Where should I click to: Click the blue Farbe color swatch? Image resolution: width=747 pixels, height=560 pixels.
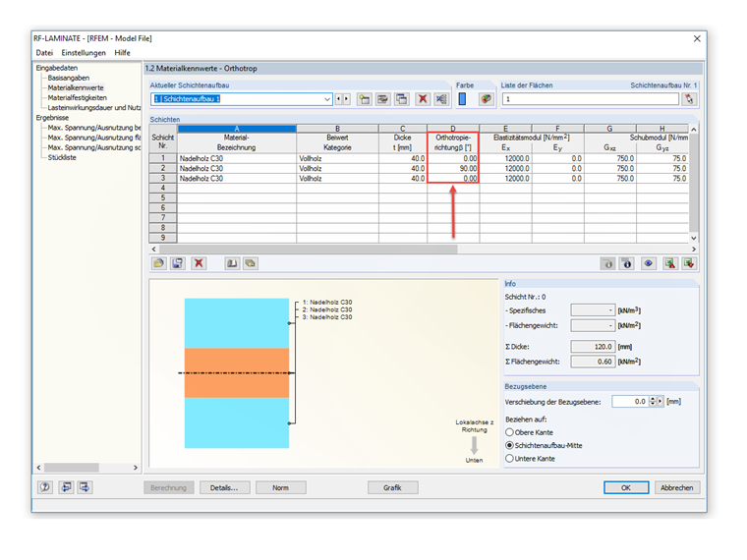point(462,99)
